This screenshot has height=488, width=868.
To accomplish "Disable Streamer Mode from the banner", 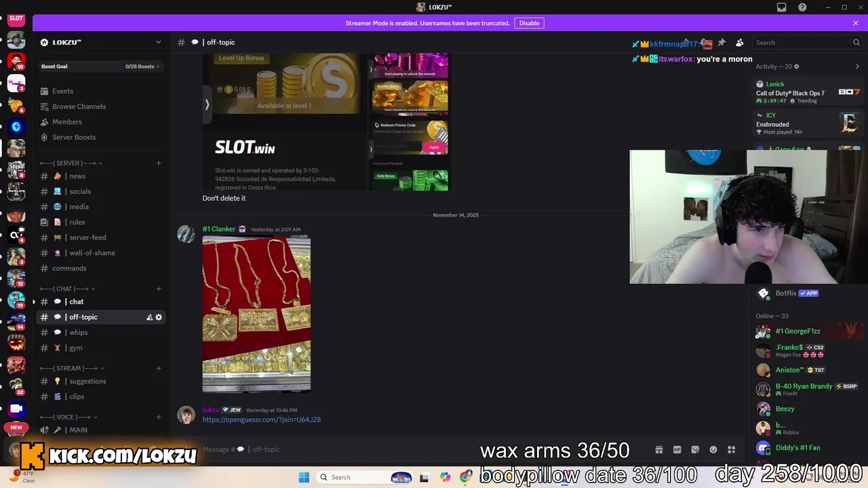I will 529,23.
